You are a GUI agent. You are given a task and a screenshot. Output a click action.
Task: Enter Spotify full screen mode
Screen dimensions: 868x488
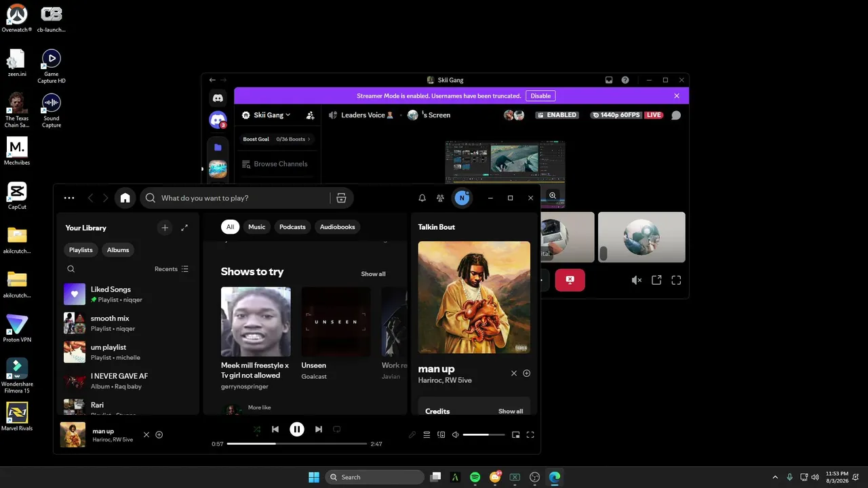(x=530, y=434)
